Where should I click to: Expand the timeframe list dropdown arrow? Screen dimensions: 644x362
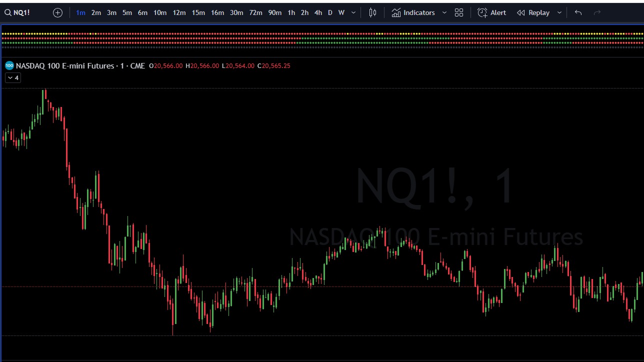click(x=353, y=12)
